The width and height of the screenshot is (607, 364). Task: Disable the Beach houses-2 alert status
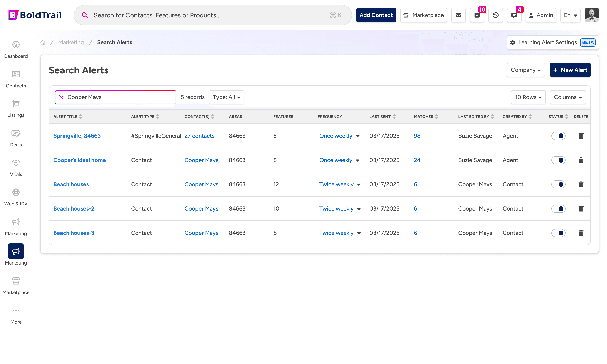point(558,209)
